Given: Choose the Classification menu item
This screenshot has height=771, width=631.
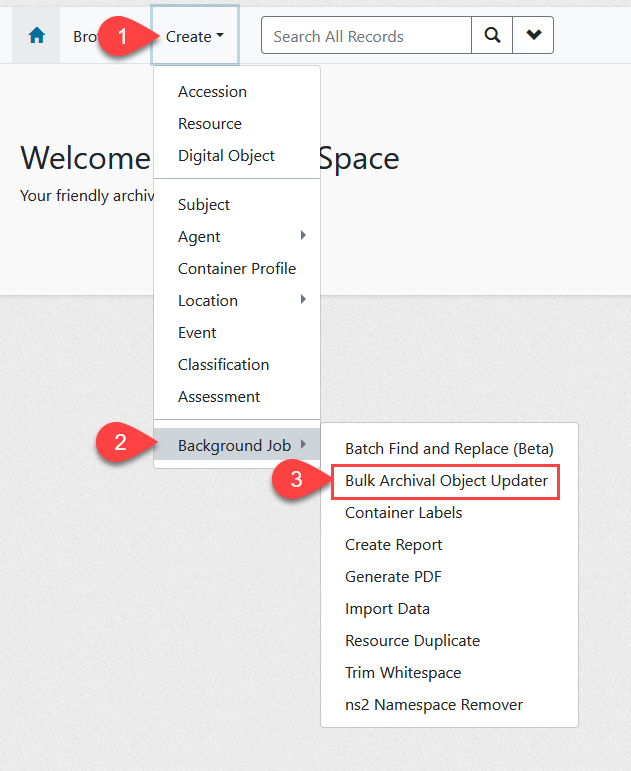Looking at the screenshot, I should point(223,365).
